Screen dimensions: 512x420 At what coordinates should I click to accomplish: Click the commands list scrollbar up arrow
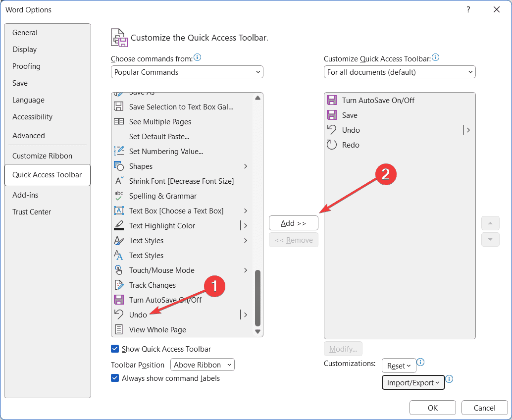click(257, 98)
